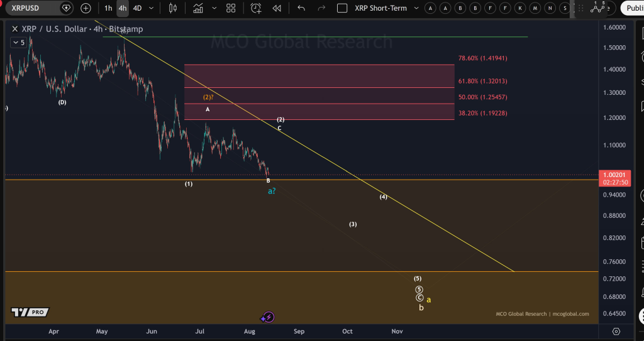This screenshot has width=644, height=341.
Task: Click the Nov label on time axis
Action: point(397,332)
